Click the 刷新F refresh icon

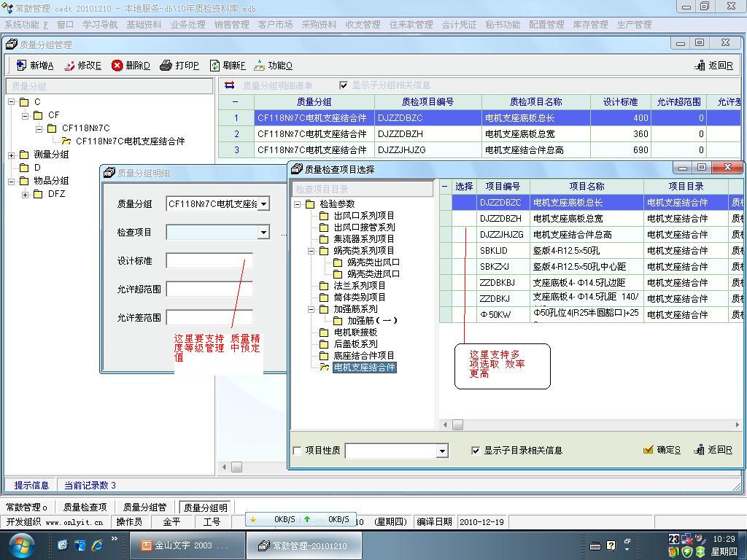point(214,66)
